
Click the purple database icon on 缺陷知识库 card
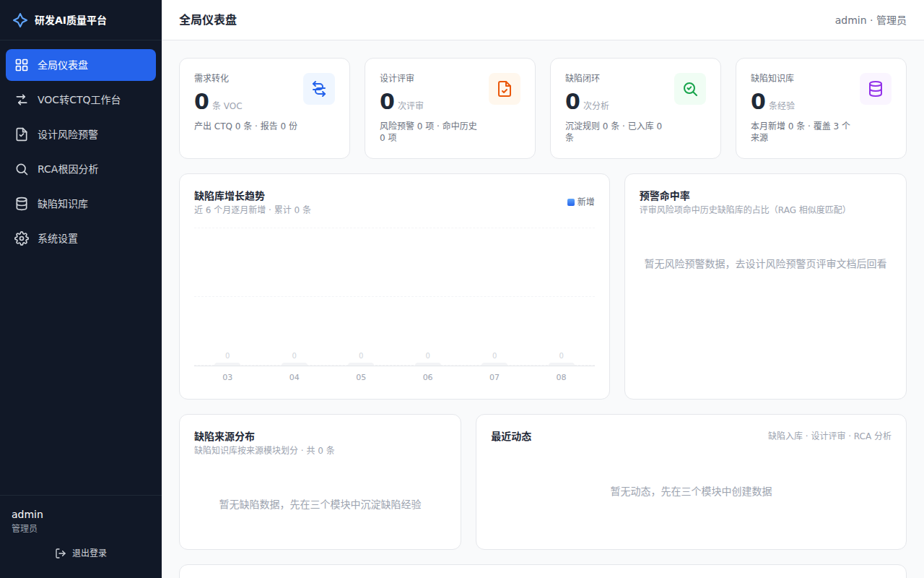click(876, 89)
